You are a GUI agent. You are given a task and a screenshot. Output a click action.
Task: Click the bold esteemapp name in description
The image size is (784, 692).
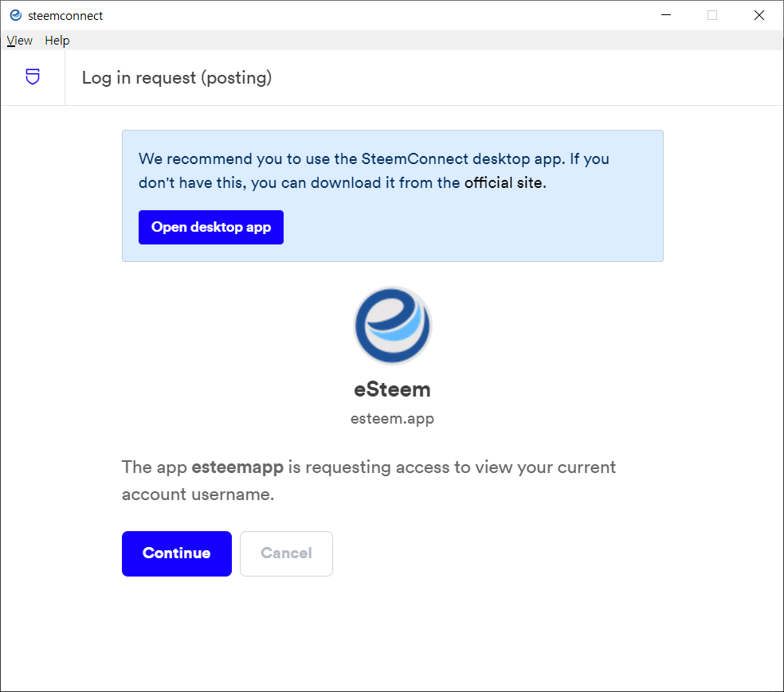tap(237, 467)
